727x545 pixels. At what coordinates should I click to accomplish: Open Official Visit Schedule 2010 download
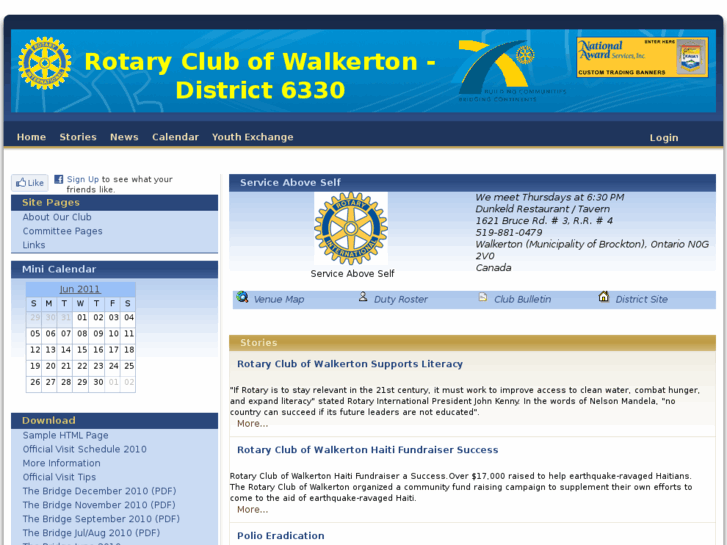click(84, 449)
